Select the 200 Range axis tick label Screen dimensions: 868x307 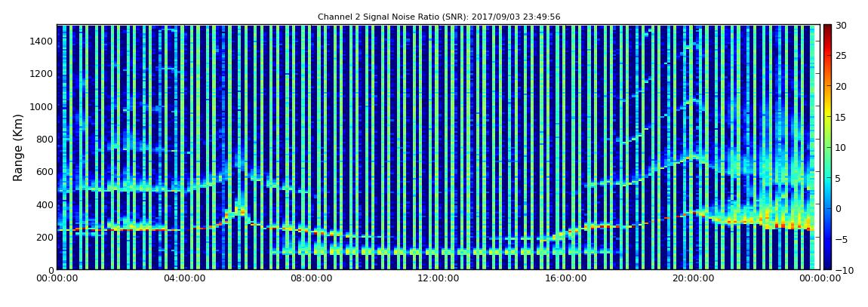click(45, 238)
